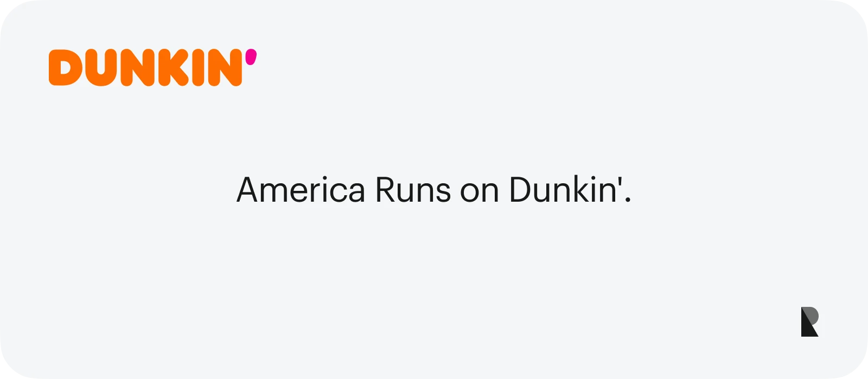Viewport: 868px width, 379px height.
Task: Click the word "on" in the slogan
Action: point(479,191)
